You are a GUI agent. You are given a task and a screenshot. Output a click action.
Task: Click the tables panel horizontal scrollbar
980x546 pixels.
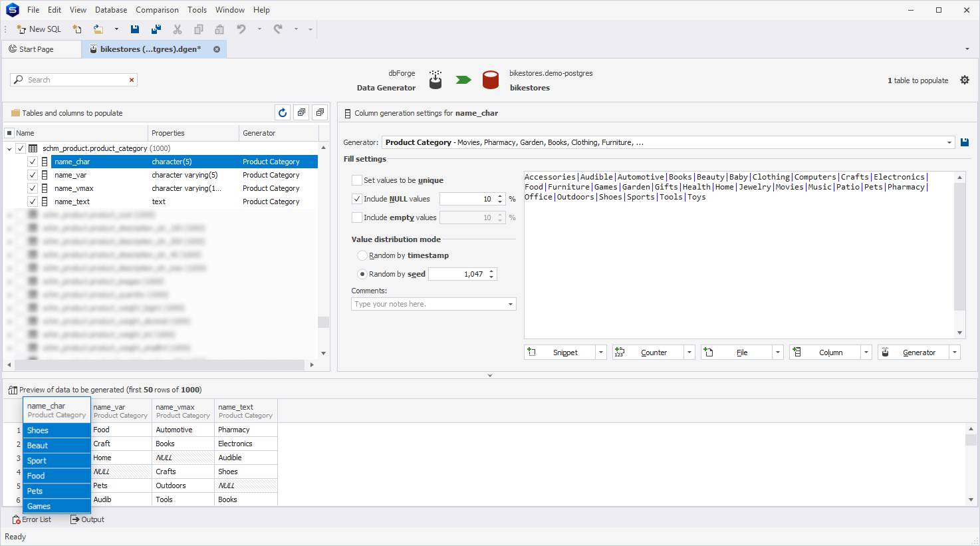[x=160, y=364]
